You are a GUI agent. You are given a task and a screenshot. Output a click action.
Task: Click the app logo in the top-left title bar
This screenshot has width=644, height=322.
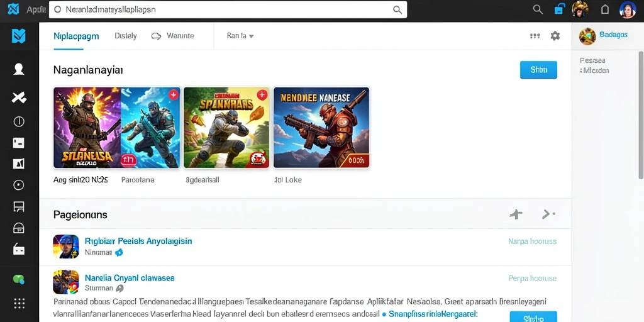pyautogui.click(x=13, y=9)
